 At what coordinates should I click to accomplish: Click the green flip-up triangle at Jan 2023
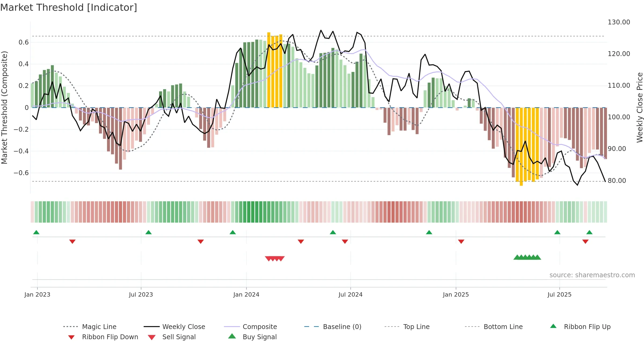pyautogui.click(x=36, y=232)
